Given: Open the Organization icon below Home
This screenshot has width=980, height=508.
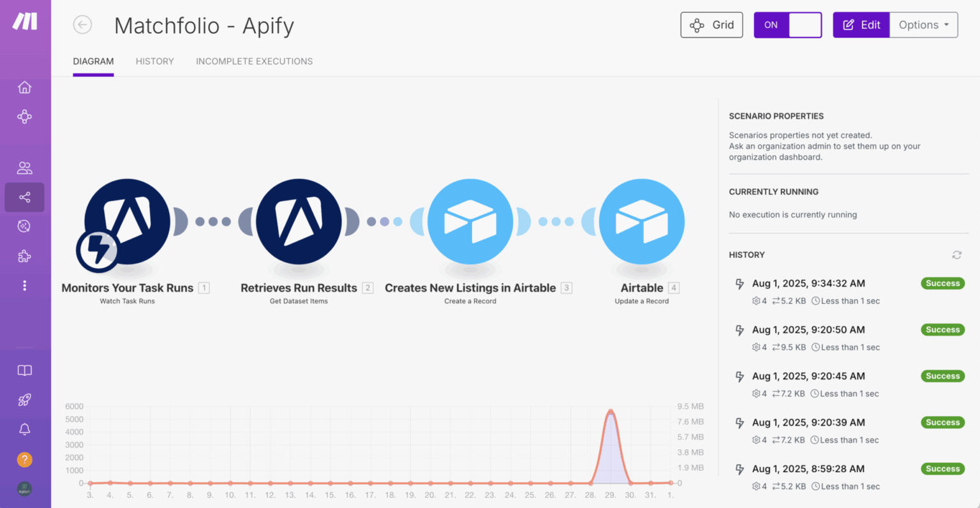Looking at the screenshot, I should (x=24, y=117).
